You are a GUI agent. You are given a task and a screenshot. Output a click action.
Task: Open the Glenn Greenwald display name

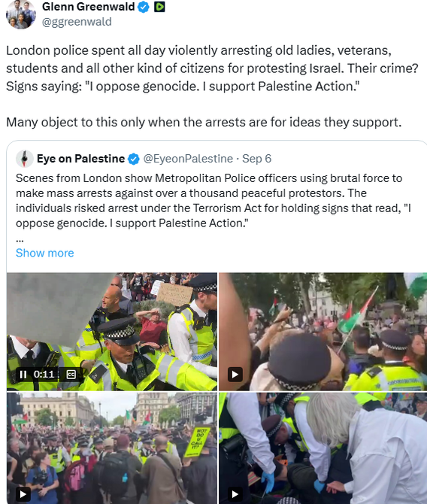click(x=89, y=7)
